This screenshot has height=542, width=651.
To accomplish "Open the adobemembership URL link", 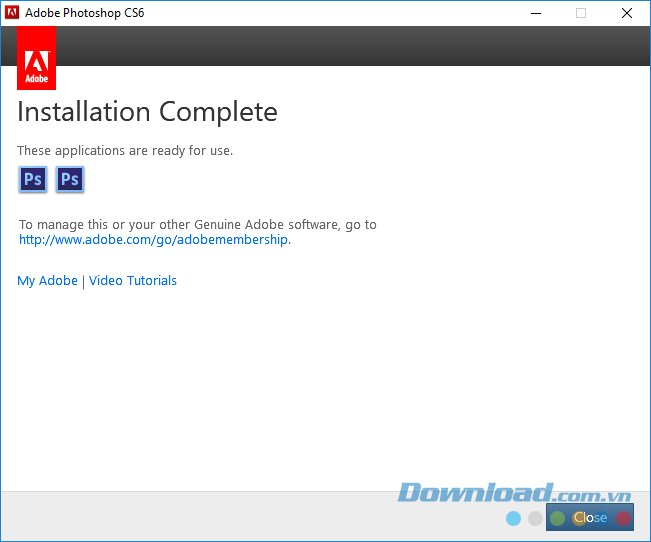I will coord(154,240).
